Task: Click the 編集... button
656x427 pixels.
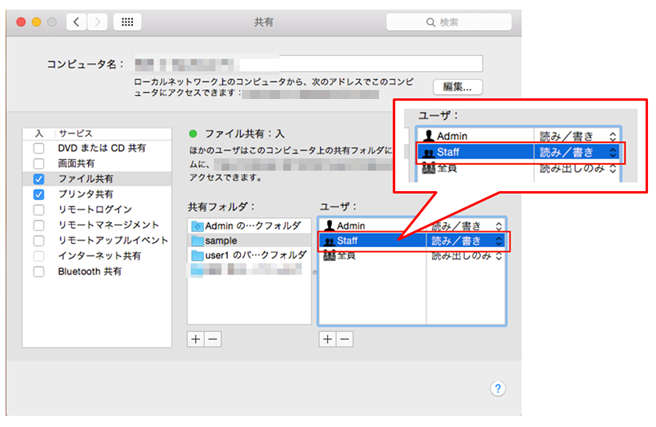Action: pos(457,87)
